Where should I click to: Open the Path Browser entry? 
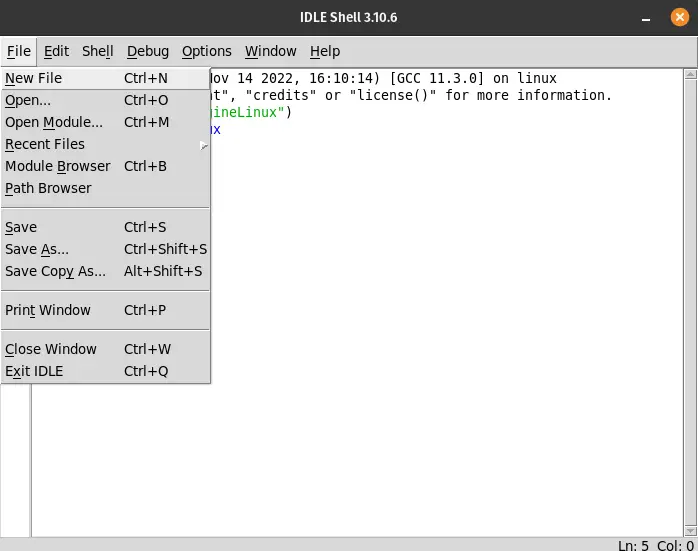(x=106, y=188)
